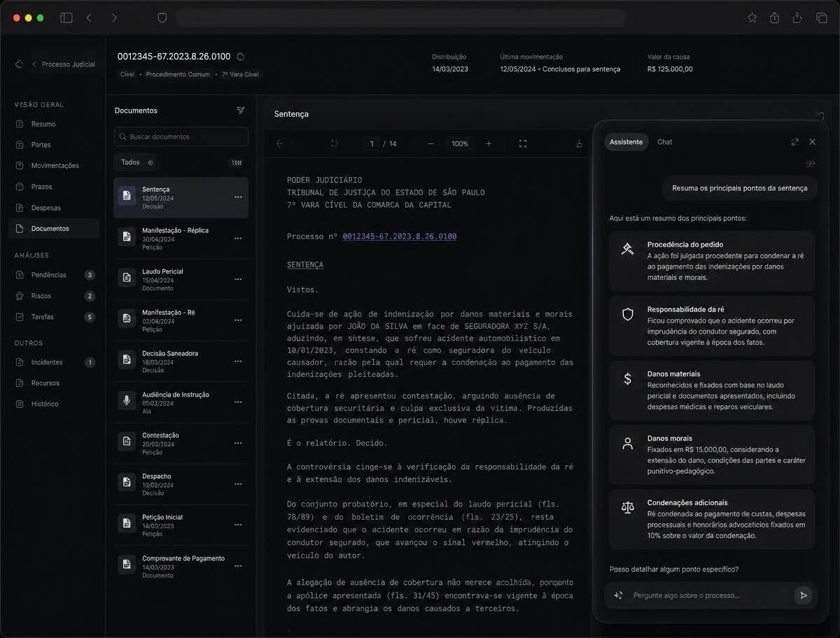Click the Audiência de Instrução microphone icon

[x=127, y=400]
